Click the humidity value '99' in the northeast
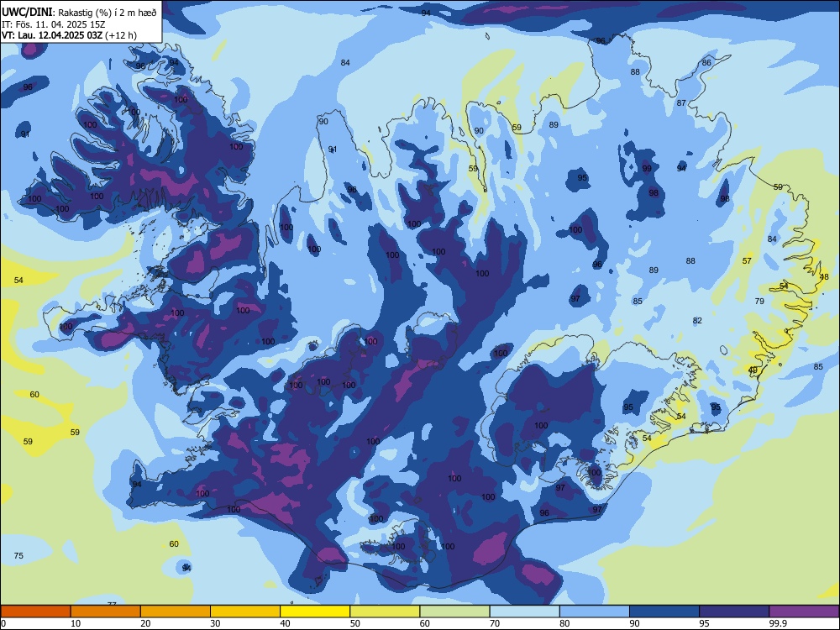Viewport: 840px width, 630px height. [647, 168]
